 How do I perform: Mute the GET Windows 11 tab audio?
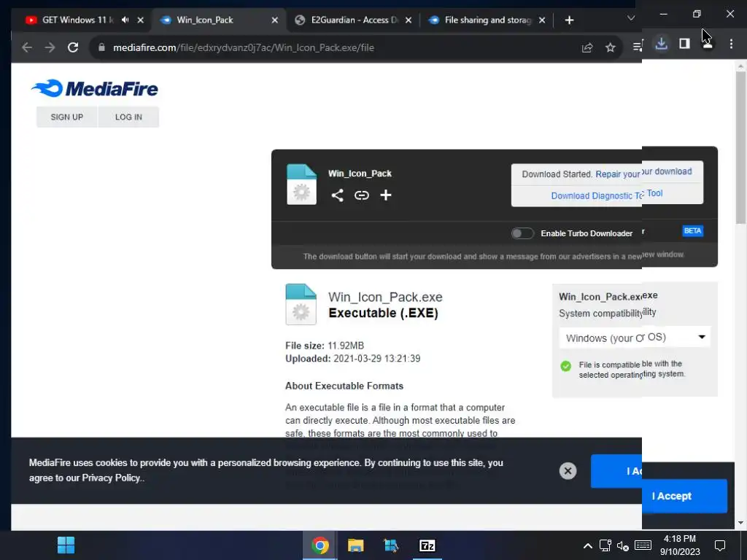(125, 20)
